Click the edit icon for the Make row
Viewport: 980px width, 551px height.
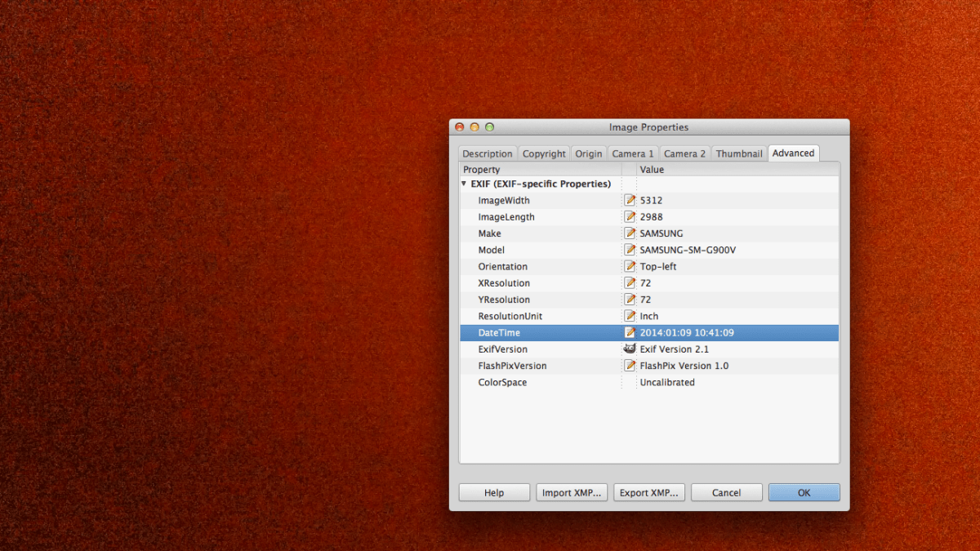coord(630,233)
